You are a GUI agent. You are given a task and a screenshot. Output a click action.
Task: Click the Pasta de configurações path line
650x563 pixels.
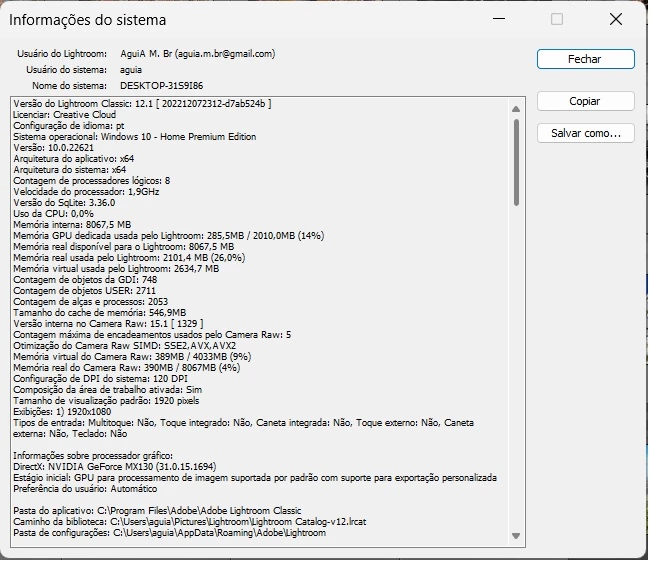pos(170,533)
